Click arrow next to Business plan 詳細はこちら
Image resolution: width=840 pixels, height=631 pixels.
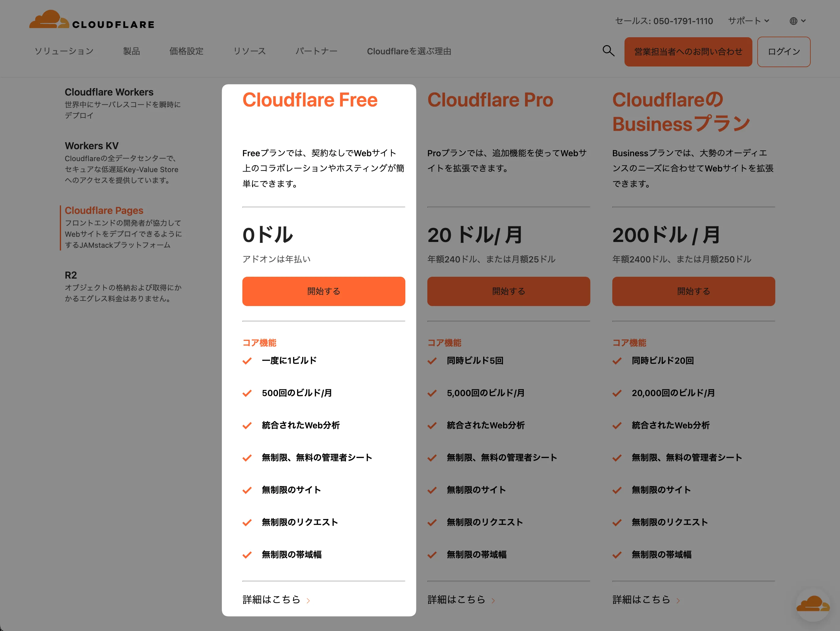678,600
